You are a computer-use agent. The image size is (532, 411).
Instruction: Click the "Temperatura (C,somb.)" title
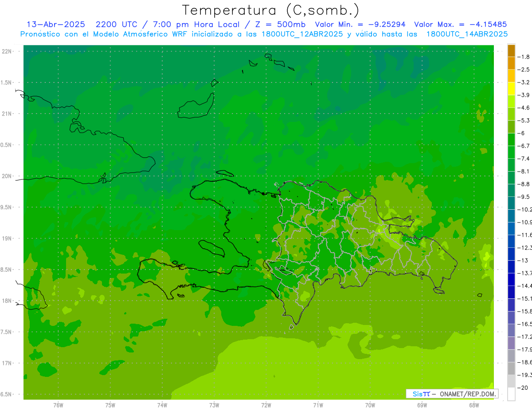pyautogui.click(x=271, y=10)
